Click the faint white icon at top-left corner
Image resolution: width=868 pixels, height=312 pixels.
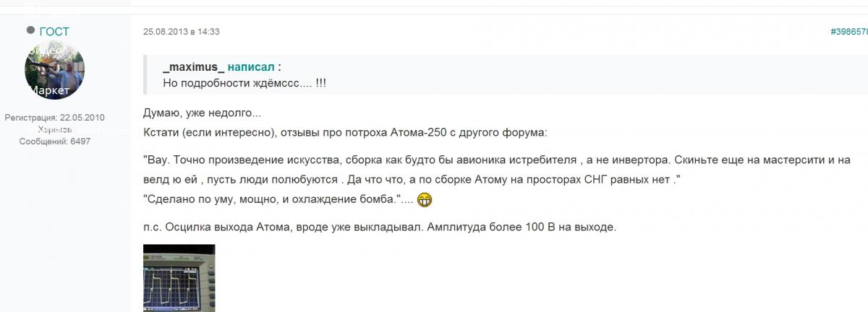pos(33,9)
